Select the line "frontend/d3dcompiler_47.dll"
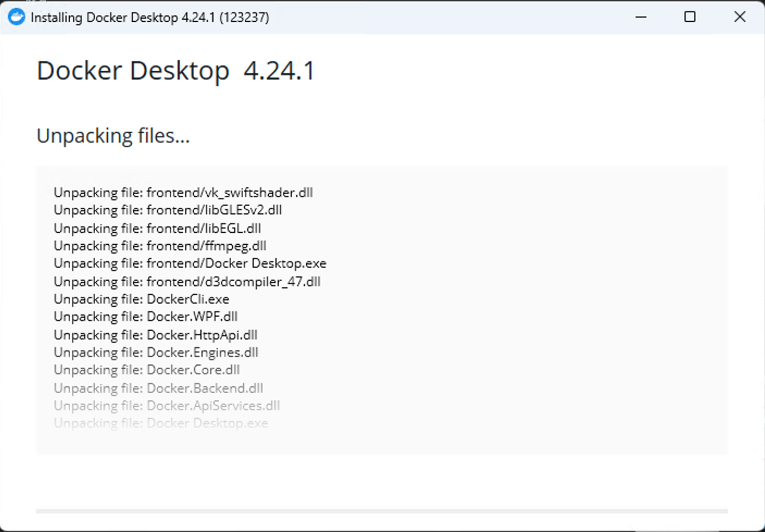 coord(187,281)
